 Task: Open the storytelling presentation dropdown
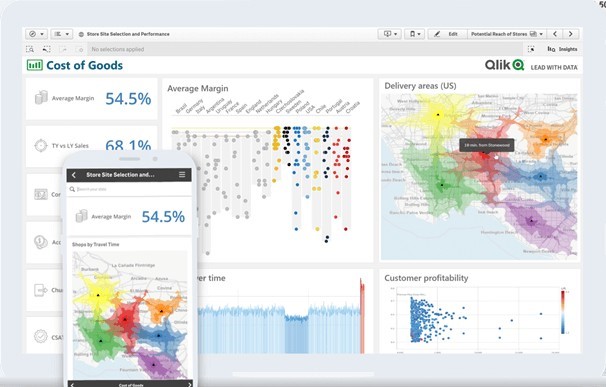pyautogui.click(x=390, y=34)
